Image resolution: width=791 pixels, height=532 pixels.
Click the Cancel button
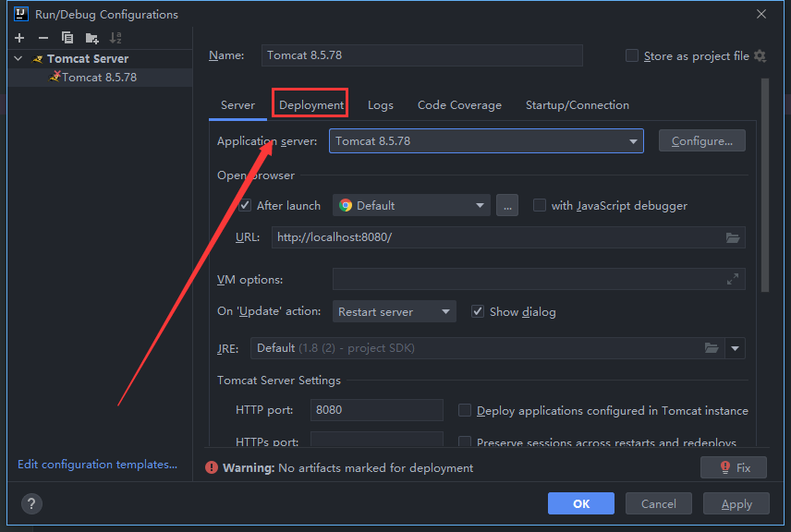[658, 503]
